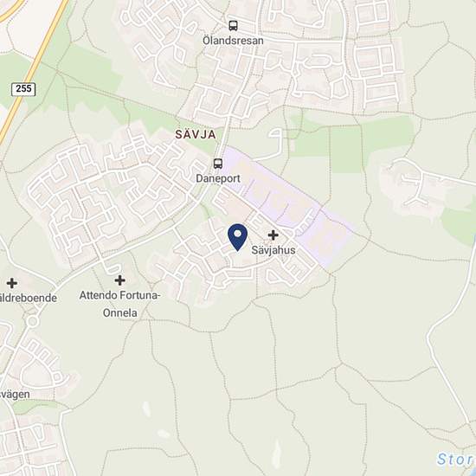Image resolution: width=476 pixels, height=476 pixels.
Task: Click the Äldreboende text label
Action: click(x=29, y=298)
